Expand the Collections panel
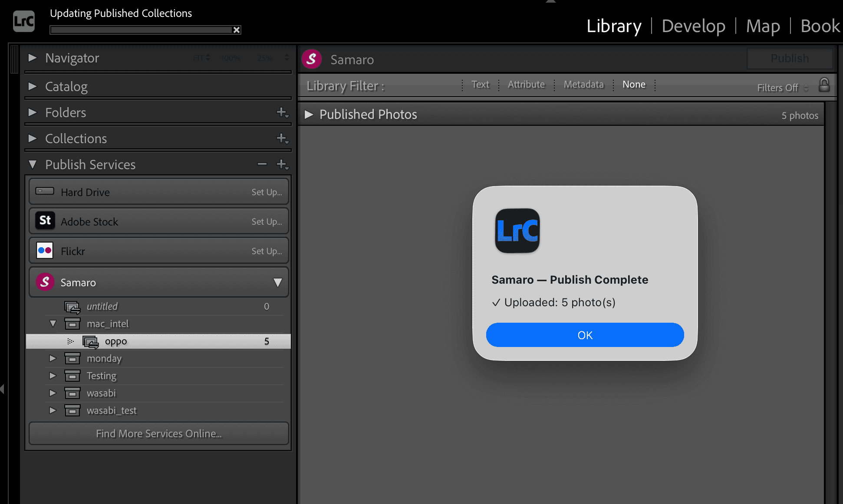843x504 pixels. coord(32,138)
